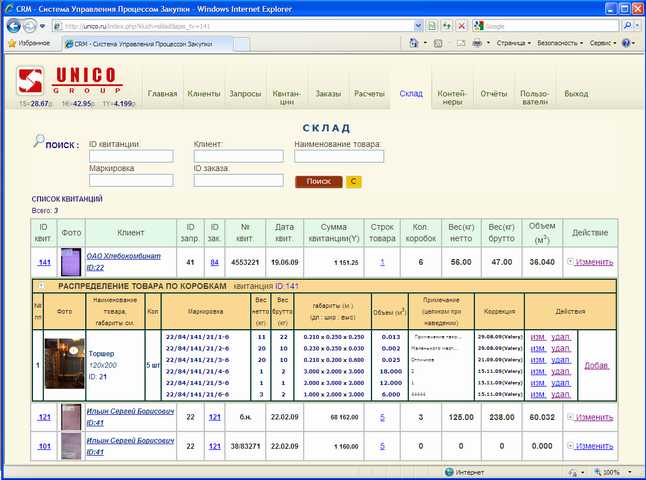This screenshot has width=646, height=480.
Task: Go to Запросы navigation tab
Action: 245,94
